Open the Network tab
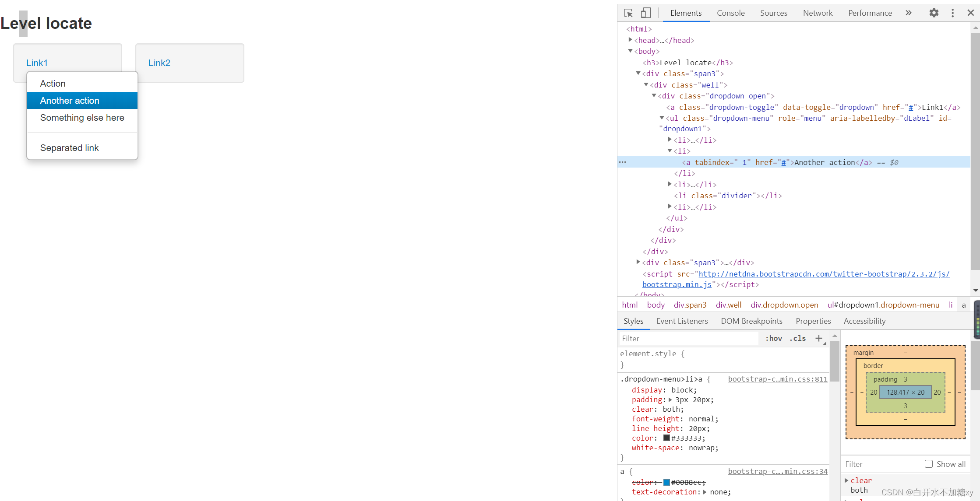The width and height of the screenshot is (980, 501). (x=818, y=13)
